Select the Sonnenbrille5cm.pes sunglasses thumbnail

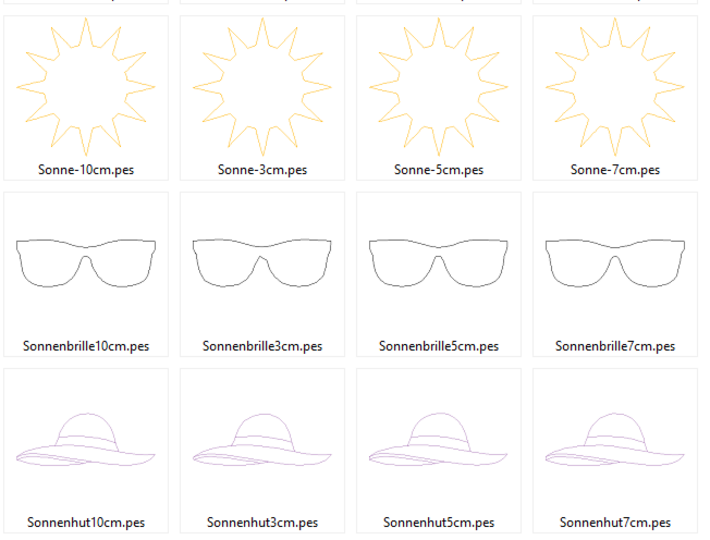pos(438,263)
